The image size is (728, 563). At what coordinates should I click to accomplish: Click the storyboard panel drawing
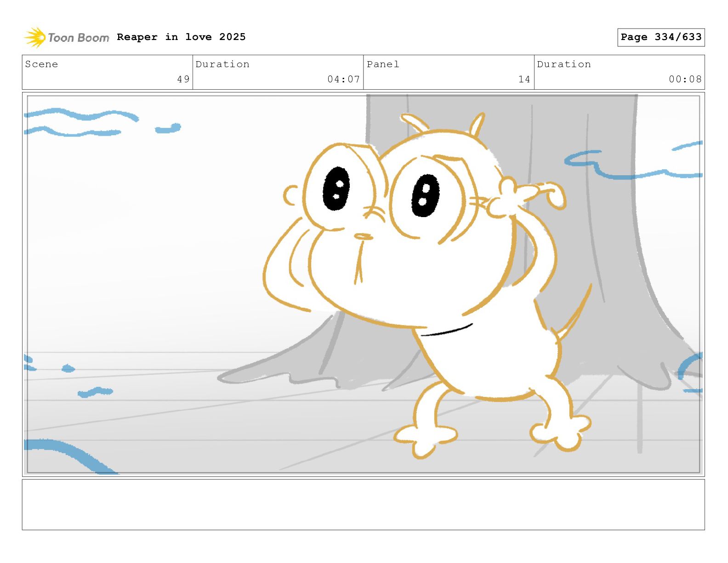tap(364, 284)
